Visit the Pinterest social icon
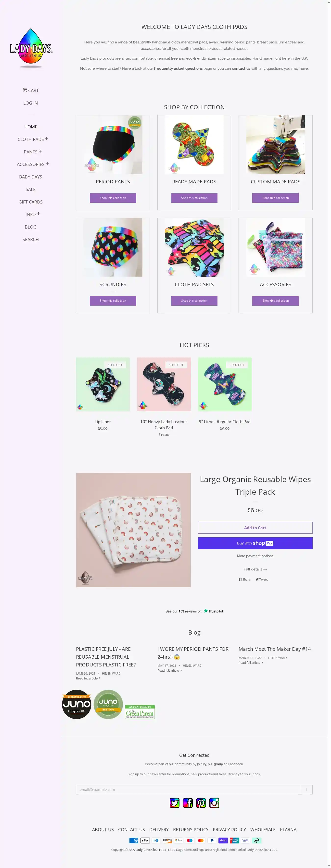The width and height of the screenshot is (331, 868). [x=201, y=803]
